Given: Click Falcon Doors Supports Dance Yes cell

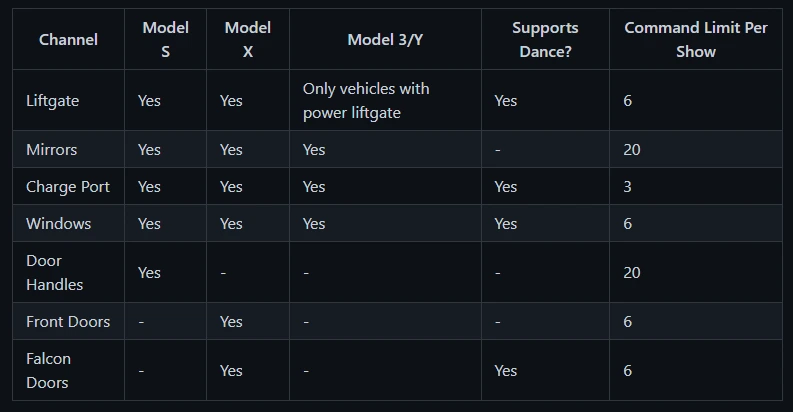Looking at the screenshot, I should tap(545, 371).
